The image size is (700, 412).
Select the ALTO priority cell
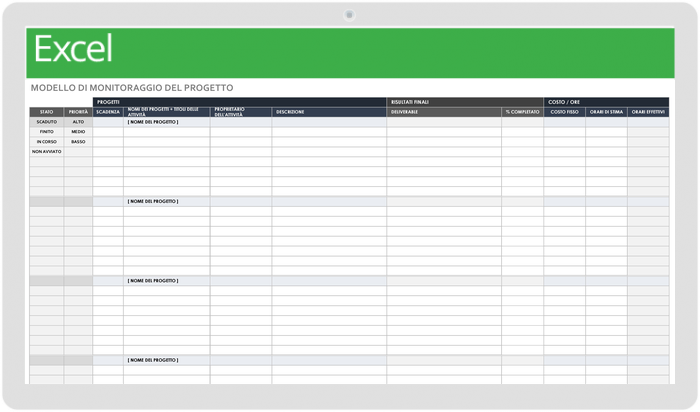78,122
